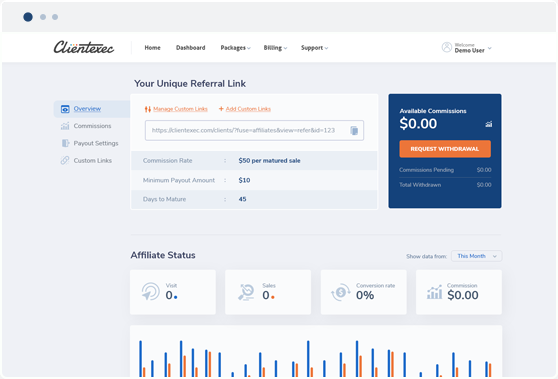The width and height of the screenshot is (558, 379).
Task: Click the Commission bar chart icon
Action: tap(435, 292)
